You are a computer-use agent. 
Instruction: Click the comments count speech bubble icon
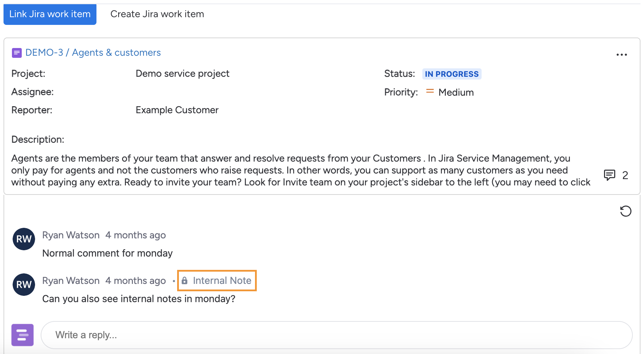[610, 175]
